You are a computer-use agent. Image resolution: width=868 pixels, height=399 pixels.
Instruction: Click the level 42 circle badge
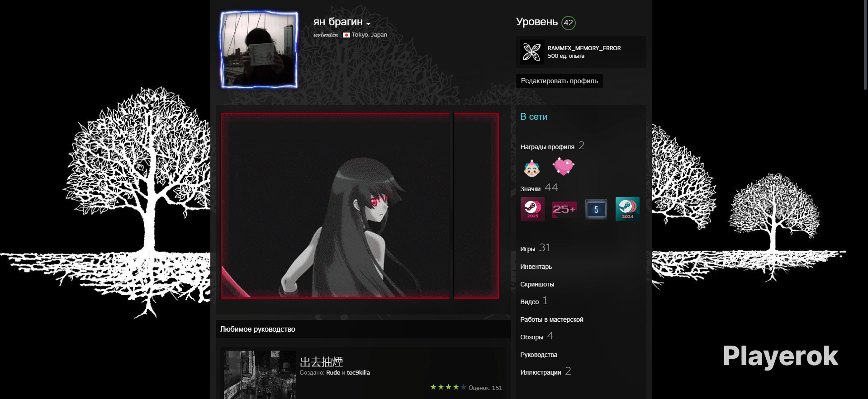point(569,23)
